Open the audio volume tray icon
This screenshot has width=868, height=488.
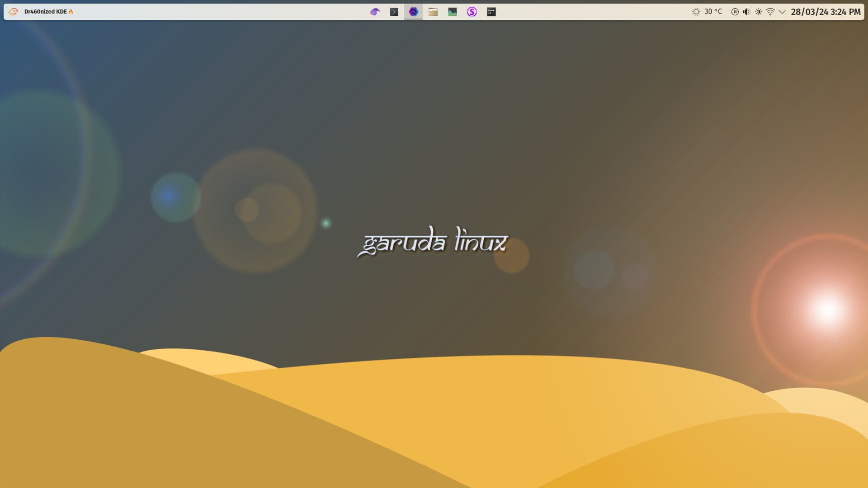pyautogui.click(x=747, y=12)
